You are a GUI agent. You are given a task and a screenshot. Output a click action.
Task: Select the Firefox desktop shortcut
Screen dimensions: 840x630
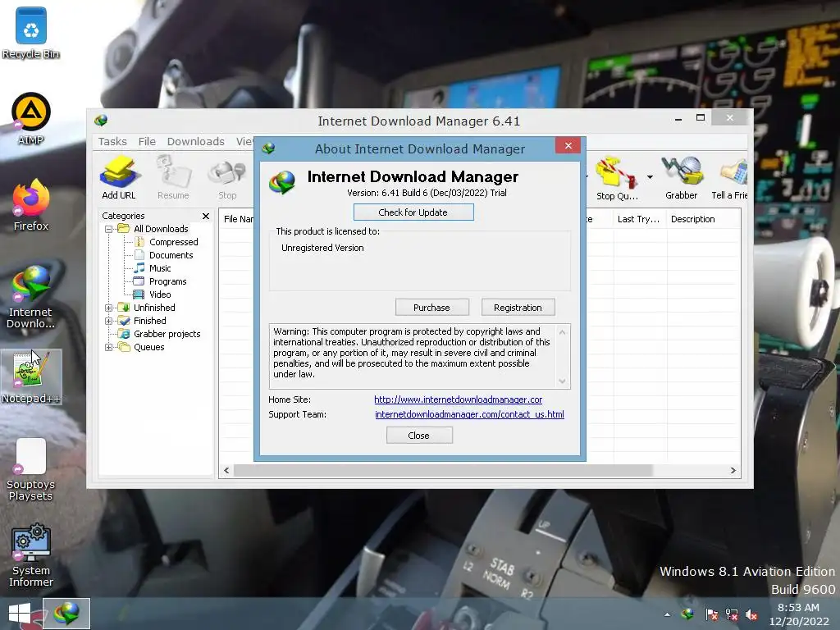pos(31,205)
